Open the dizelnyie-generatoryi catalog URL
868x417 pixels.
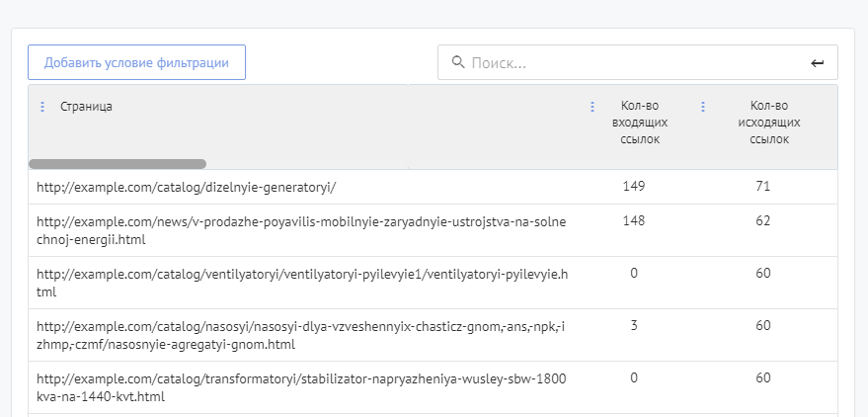[x=187, y=187]
